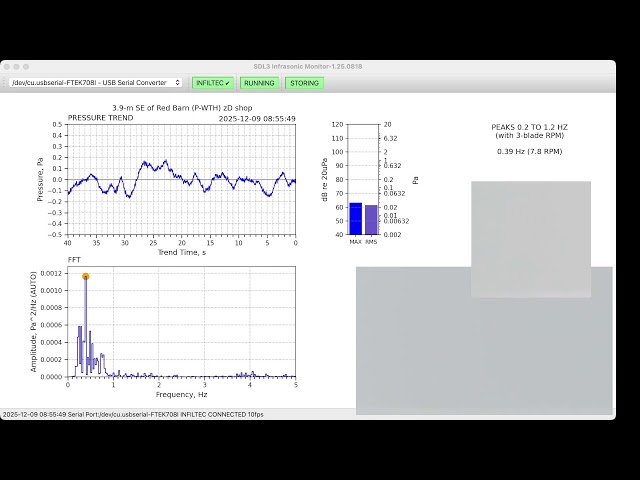The image size is (640, 480).
Task: Click the 0.39 Hz (7.8 RPM) readout
Action: [529, 152]
